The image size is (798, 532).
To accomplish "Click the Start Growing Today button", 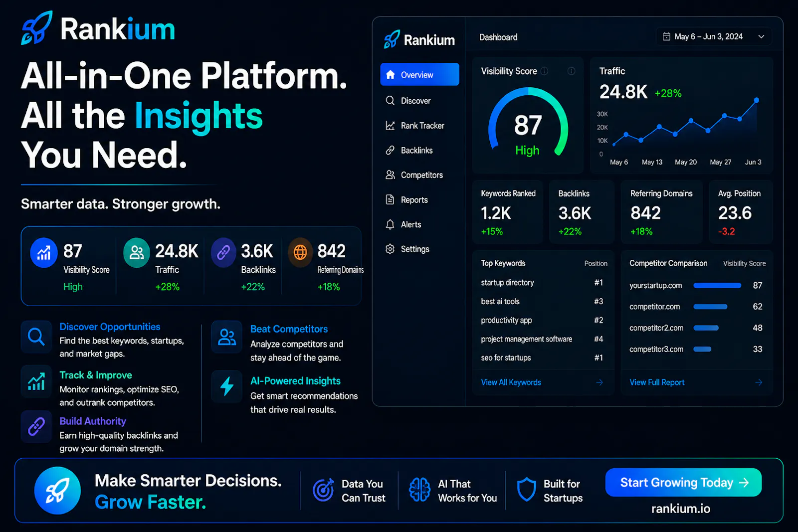I will coord(683,482).
